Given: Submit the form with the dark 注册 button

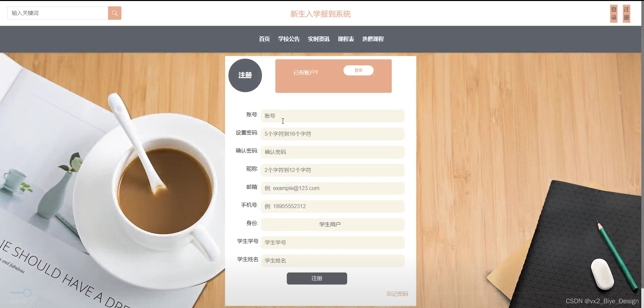Looking at the screenshot, I should point(317,279).
